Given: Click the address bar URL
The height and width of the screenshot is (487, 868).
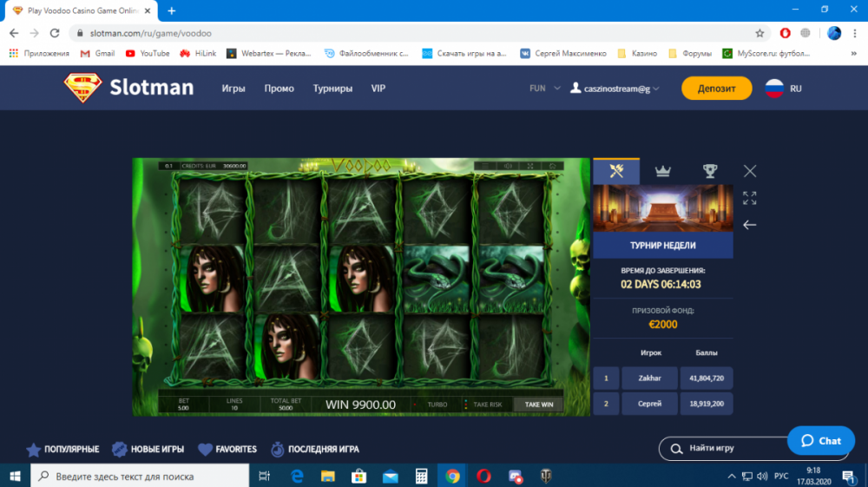Looking at the screenshot, I should pyautogui.click(x=150, y=33).
